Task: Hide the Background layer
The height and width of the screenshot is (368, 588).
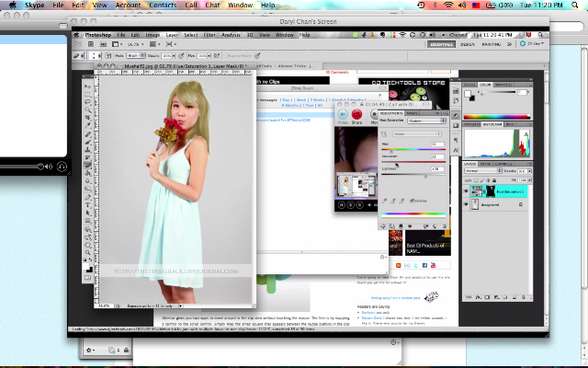Action: [x=466, y=204]
